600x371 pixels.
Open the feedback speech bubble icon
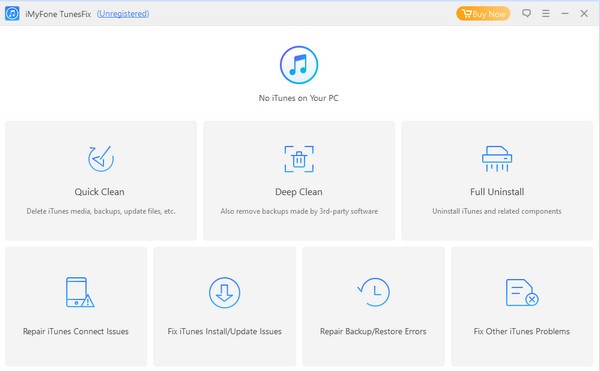pyautogui.click(x=527, y=14)
